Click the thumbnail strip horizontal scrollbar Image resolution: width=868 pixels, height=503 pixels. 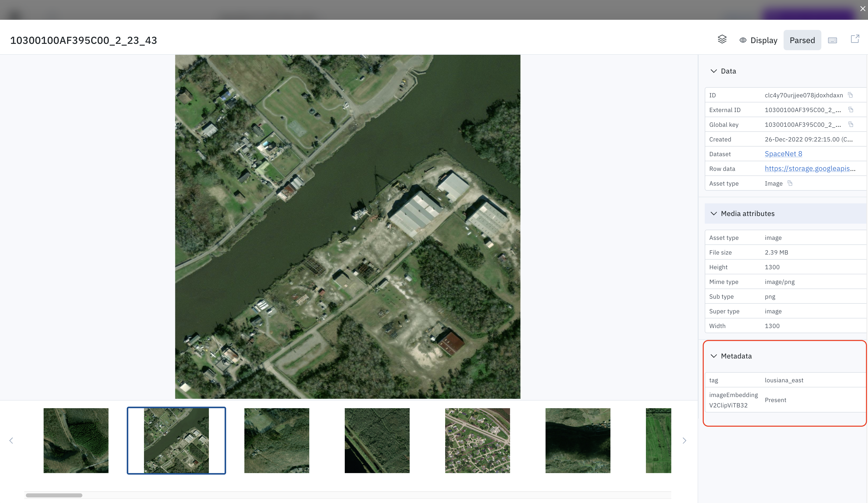[54, 495]
